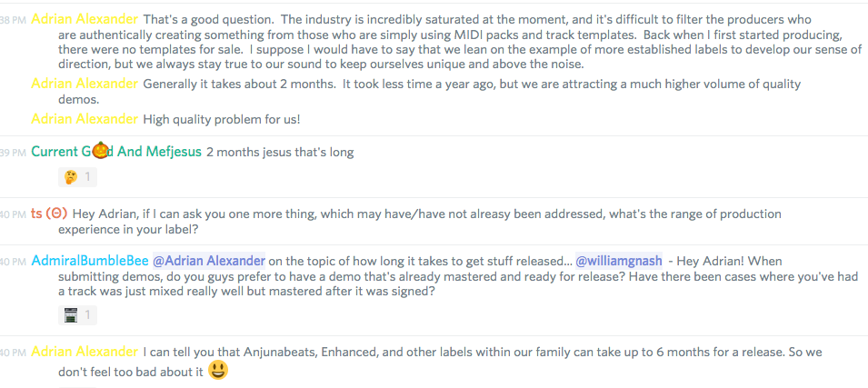This screenshot has width=868, height=388.
Task: Click the pumpkin emoji in the green username
Action: (x=100, y=151)
